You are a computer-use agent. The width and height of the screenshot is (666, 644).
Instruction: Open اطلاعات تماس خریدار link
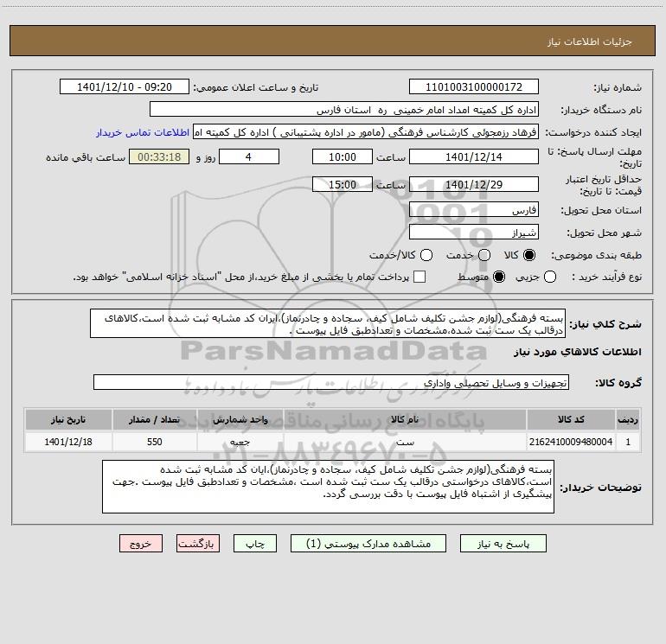(x=143, y=132)
